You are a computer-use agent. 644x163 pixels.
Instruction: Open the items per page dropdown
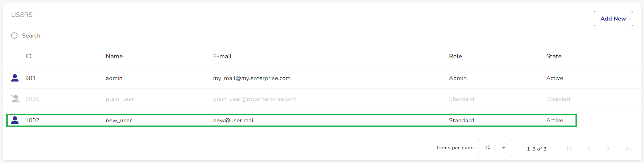coord(495,148)
